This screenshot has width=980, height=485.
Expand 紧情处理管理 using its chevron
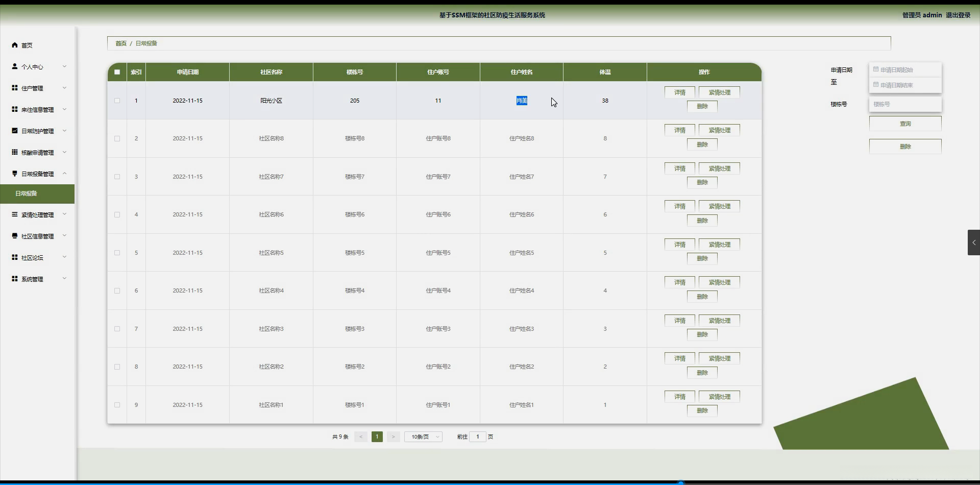[x=64, y=214]
